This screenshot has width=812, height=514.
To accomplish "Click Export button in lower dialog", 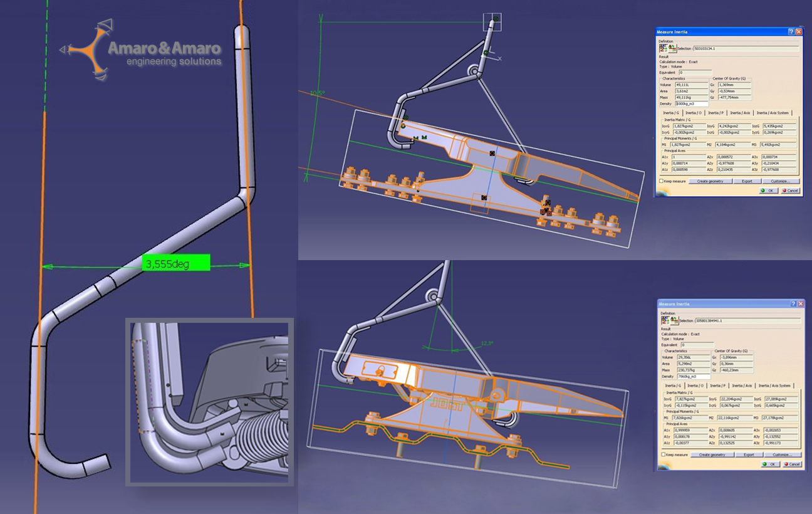I will 749,455.
